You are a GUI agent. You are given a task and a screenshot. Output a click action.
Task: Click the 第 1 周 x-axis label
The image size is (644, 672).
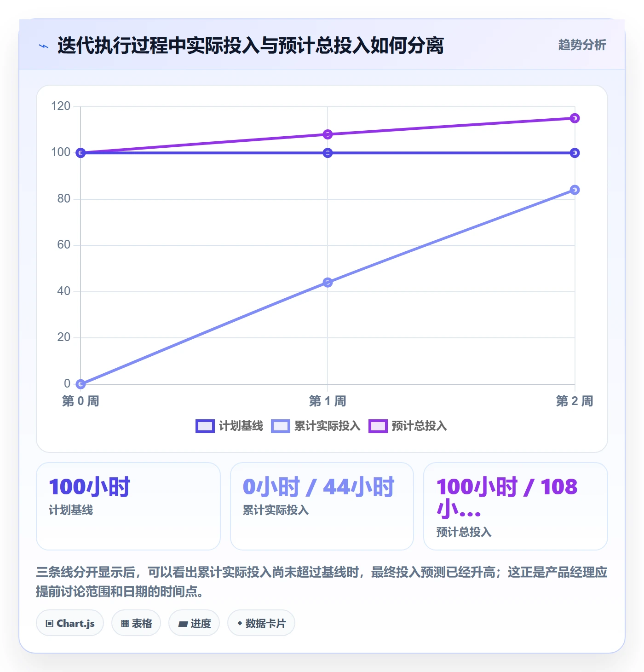tap(328, 401)
